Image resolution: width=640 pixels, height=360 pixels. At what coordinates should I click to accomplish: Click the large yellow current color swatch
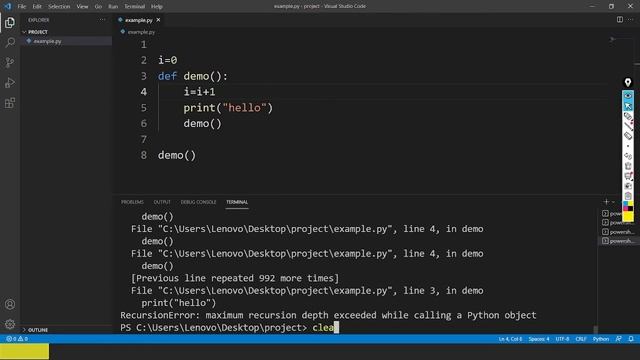pyautogui.click(x=628, y=216)
